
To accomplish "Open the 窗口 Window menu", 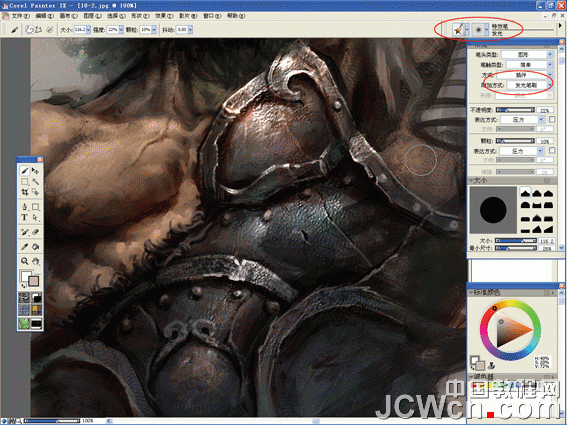I will (212, 16).
